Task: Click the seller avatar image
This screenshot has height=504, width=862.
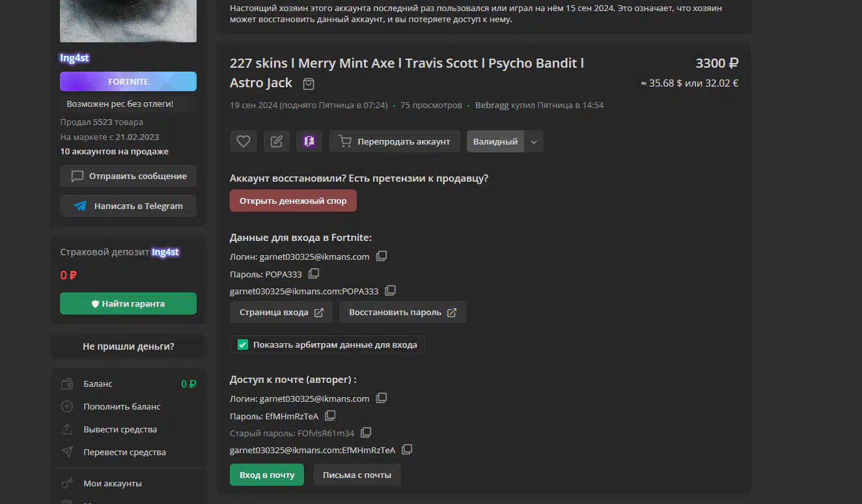Action: [128, 21]
